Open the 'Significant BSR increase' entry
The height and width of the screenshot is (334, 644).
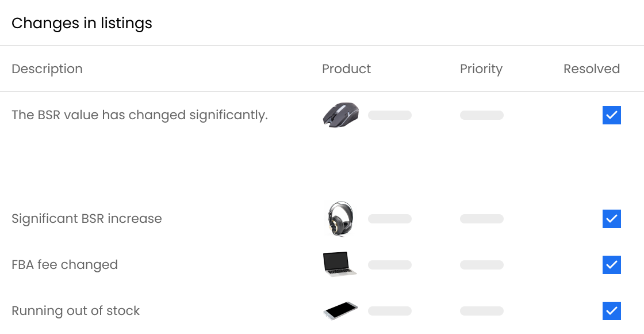coord(87,219)
